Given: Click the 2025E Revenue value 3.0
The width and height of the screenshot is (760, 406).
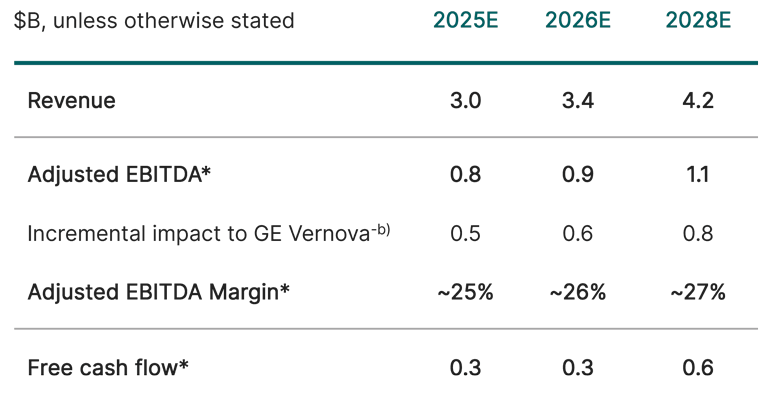Looking at the screenshot, I should tap(466, 101).
